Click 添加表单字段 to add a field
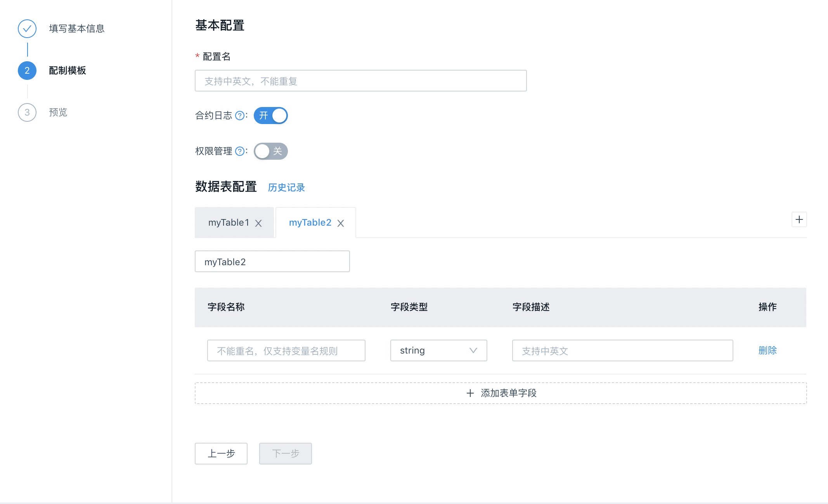This screenshot has height=504, width=828. click(x=501, y=393)
